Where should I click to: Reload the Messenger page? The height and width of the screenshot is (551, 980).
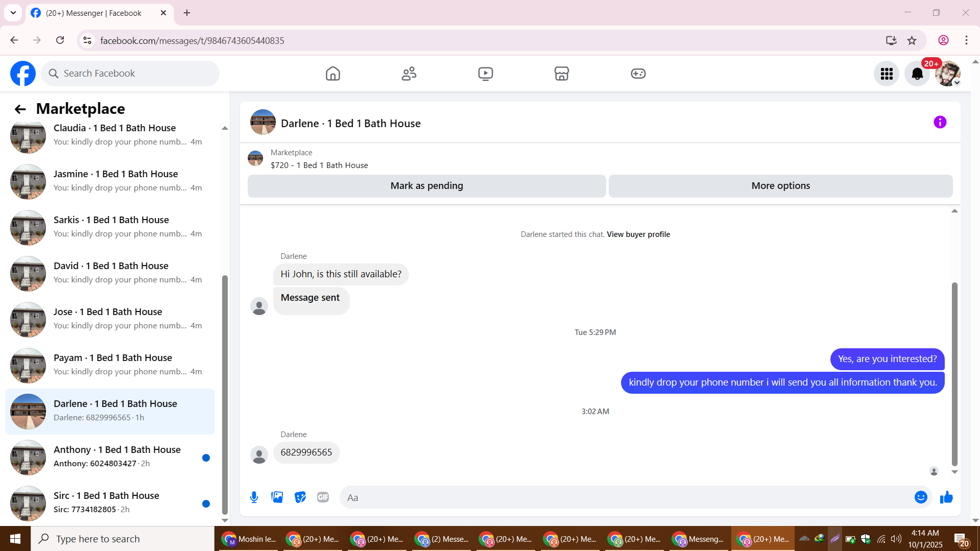[60, 40]
